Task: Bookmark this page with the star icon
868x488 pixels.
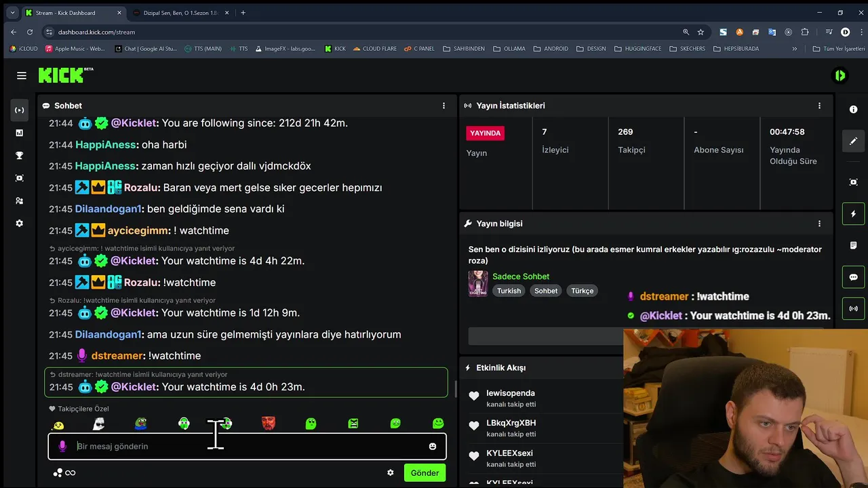Action: pos(701,32)
